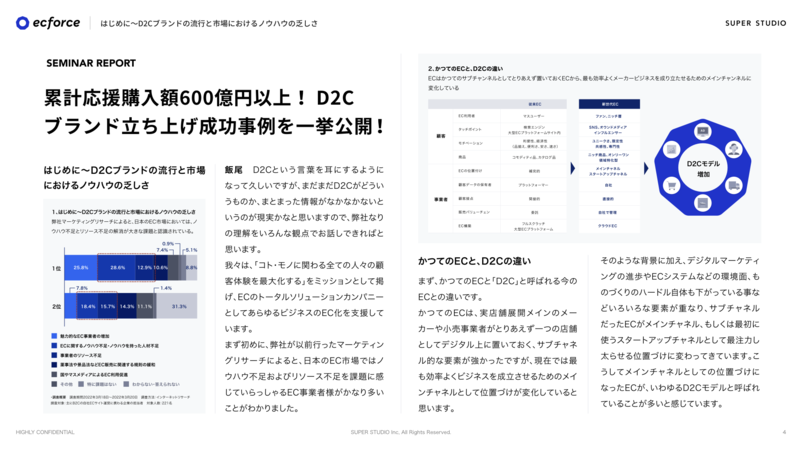800x450 pixels.
Task: Click the left subheading はじめに～D2Cブランドの流行と市場
Action: pos(124,178)
